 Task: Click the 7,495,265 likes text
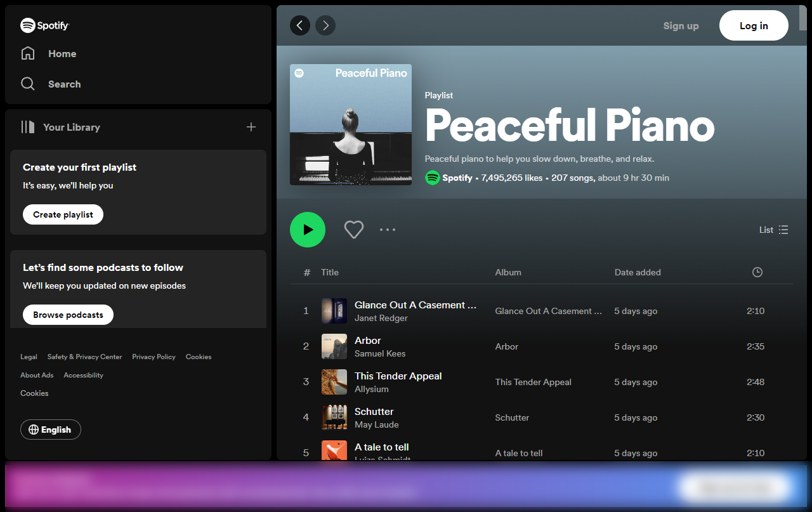pos(512,178)
